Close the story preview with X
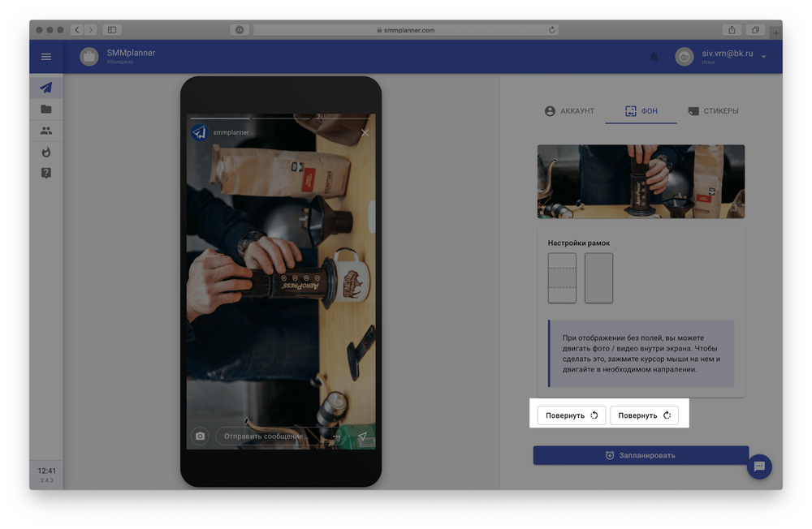 365,132
